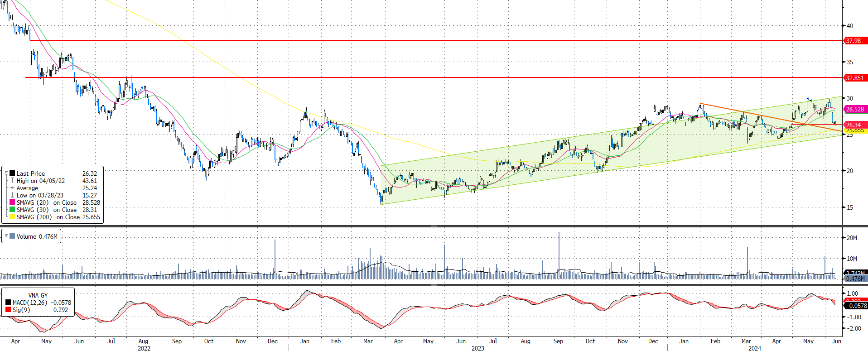Select the 'Average' legend label

point(27,188)
